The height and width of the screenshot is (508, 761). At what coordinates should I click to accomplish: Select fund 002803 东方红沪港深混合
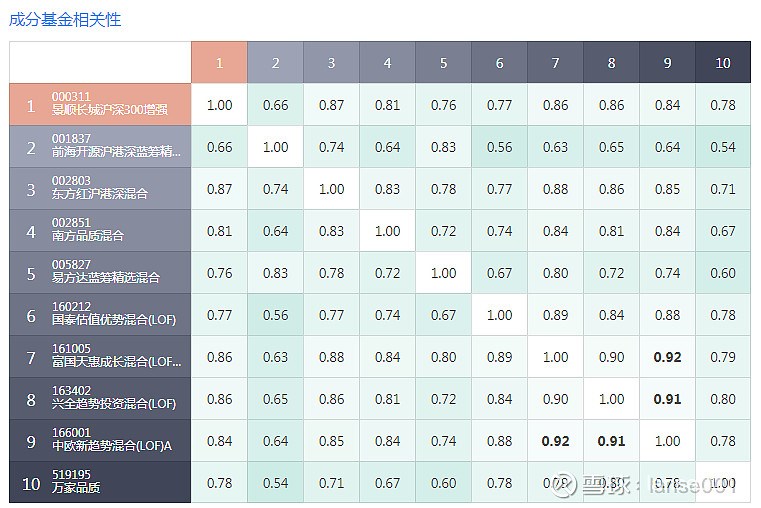click(x=100, y=189)
